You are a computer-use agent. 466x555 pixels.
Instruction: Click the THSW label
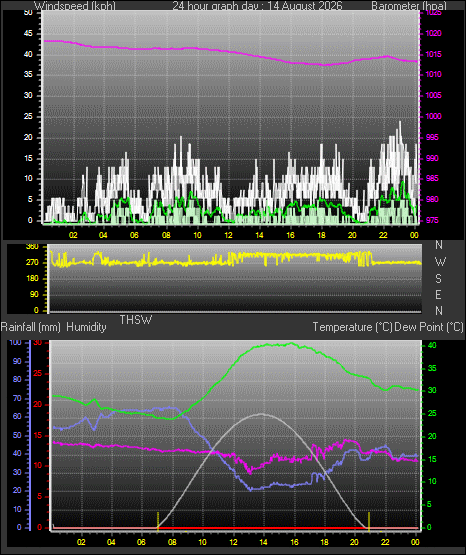pyautogui.click(x=136, y=320)
